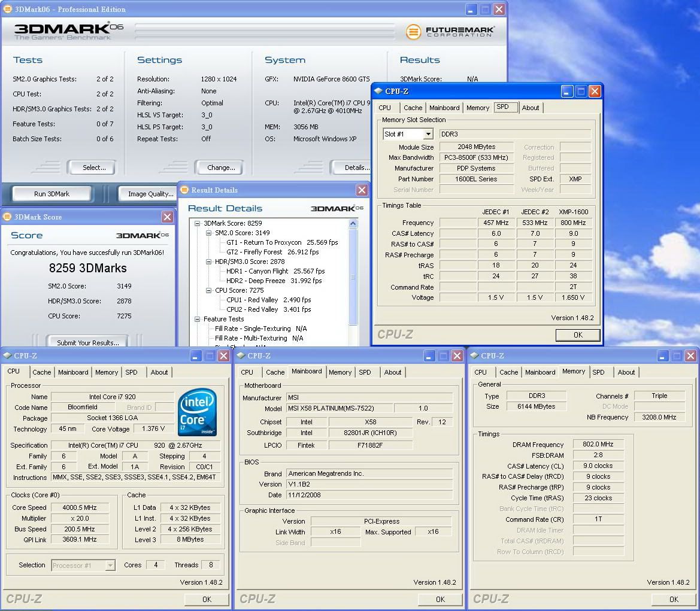Image resolution: width=700 pixels, height=611 pixels.
Task: Click the Futuremark Corporation logo
Action: (450, 31)
